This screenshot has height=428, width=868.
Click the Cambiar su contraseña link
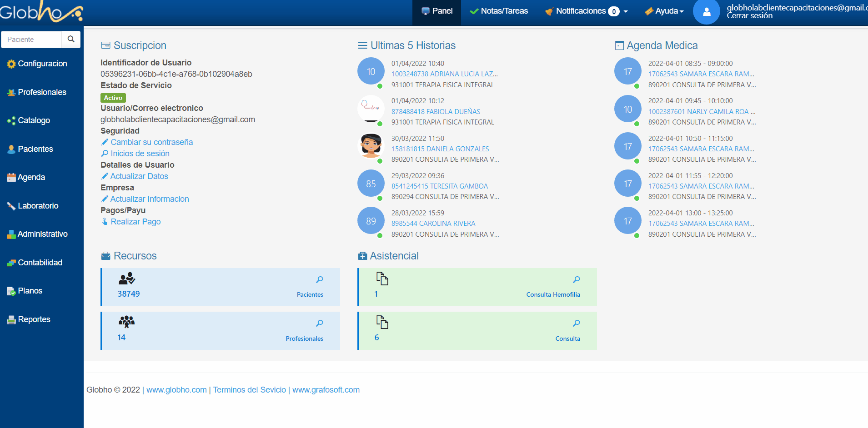(151, 142)
